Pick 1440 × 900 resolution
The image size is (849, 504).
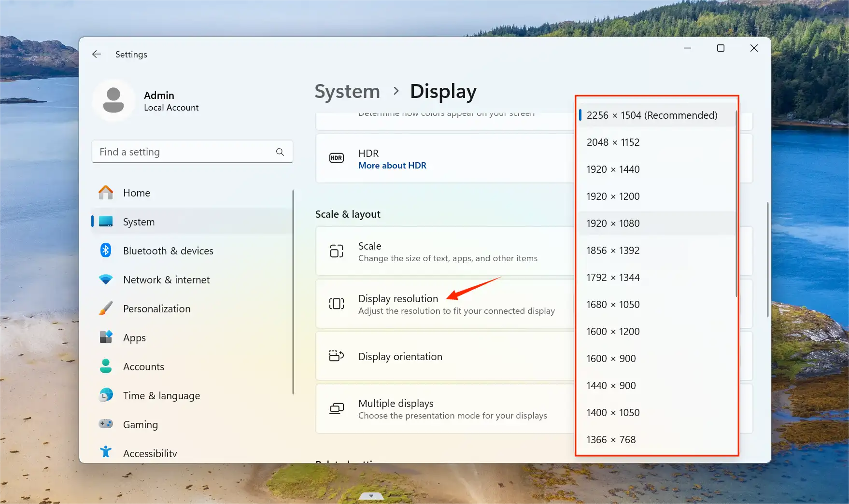656,385
